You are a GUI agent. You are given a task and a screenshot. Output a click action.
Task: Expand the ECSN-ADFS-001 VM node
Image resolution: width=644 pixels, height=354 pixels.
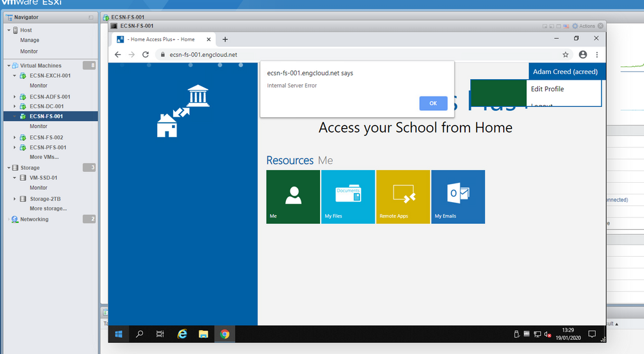point(14,97)
